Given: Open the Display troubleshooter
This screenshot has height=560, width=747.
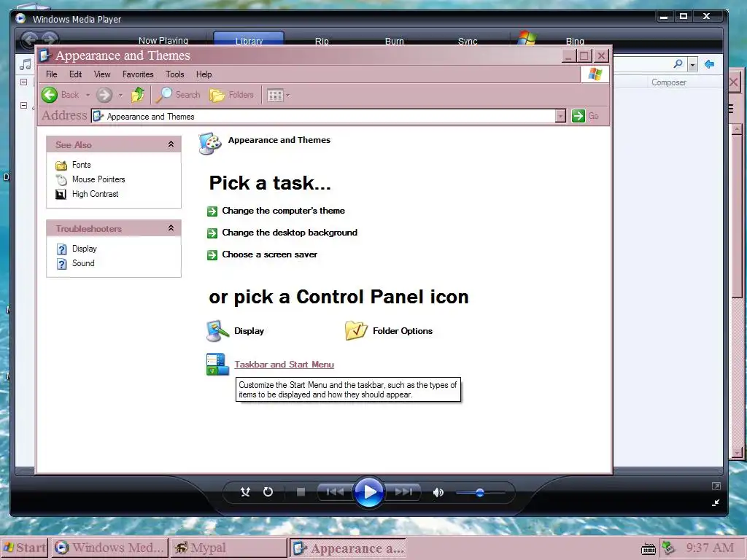Looking at the screenshot, I should (x=85, y=249).
